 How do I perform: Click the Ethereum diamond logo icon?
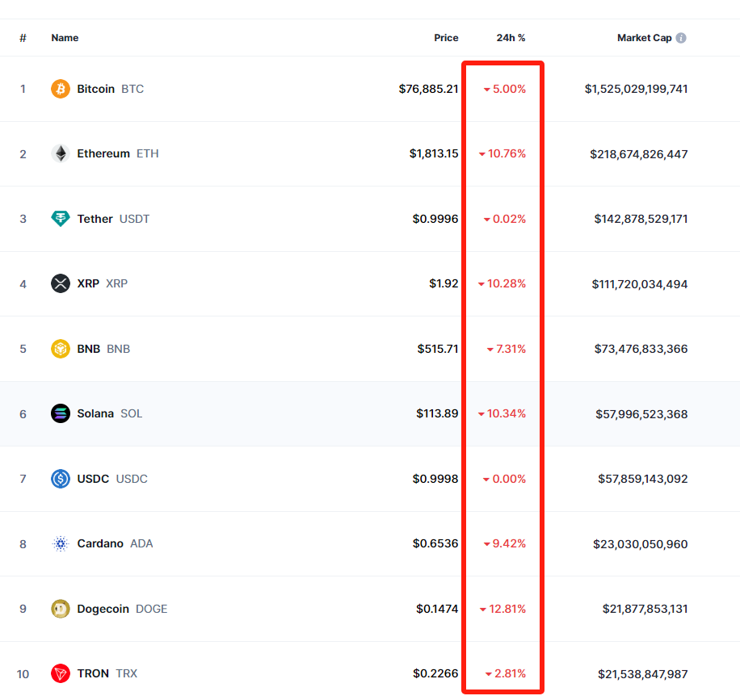coord(61,153)
